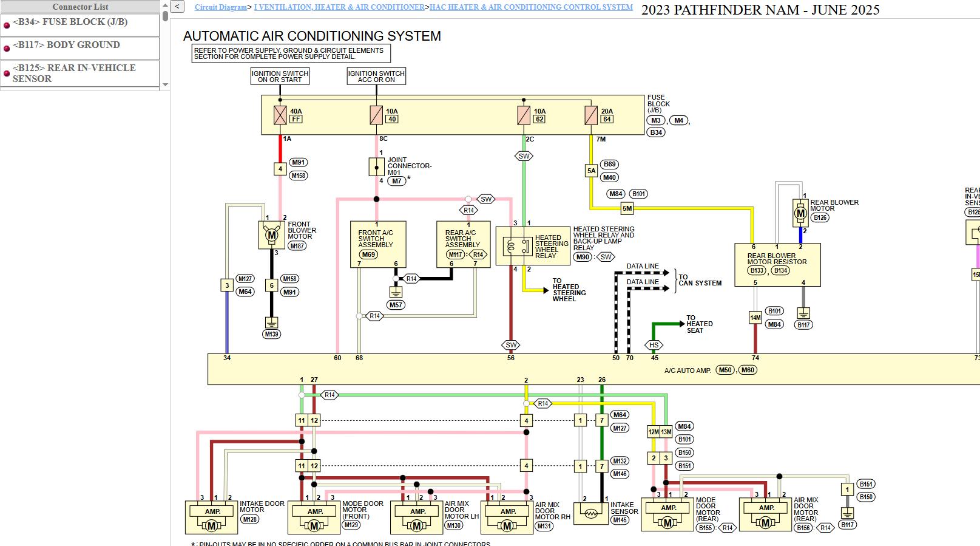Viewport: 980px width, 546px height.
Task: Select B34 Fuse Block (J/B) connector
Action: coord(79,25)
